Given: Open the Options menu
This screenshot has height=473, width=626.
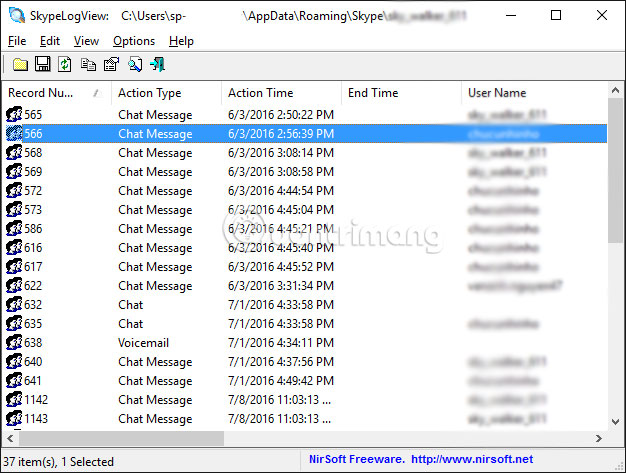Looking at the screenshot, I should click(134, 41).
